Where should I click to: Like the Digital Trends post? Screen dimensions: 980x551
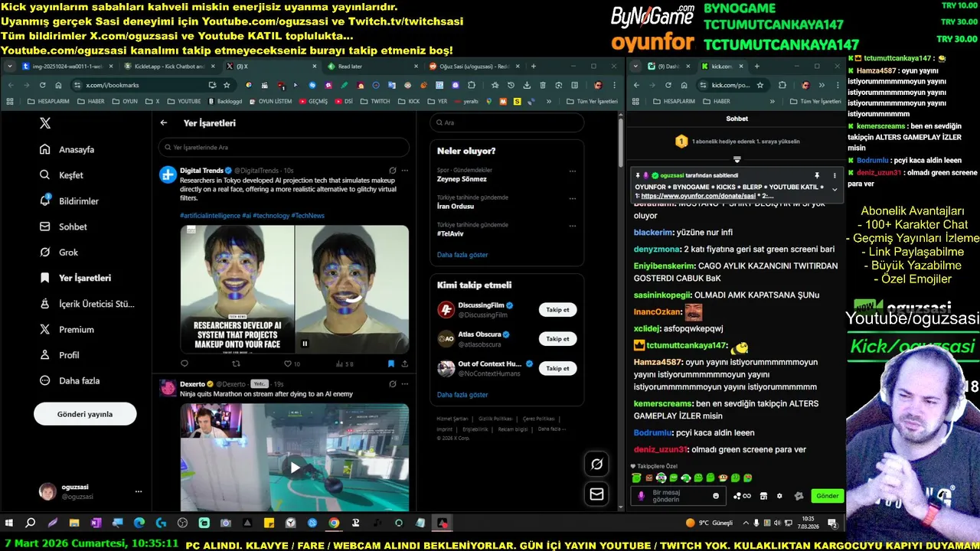pyautogui.click(x=291, y=364)
